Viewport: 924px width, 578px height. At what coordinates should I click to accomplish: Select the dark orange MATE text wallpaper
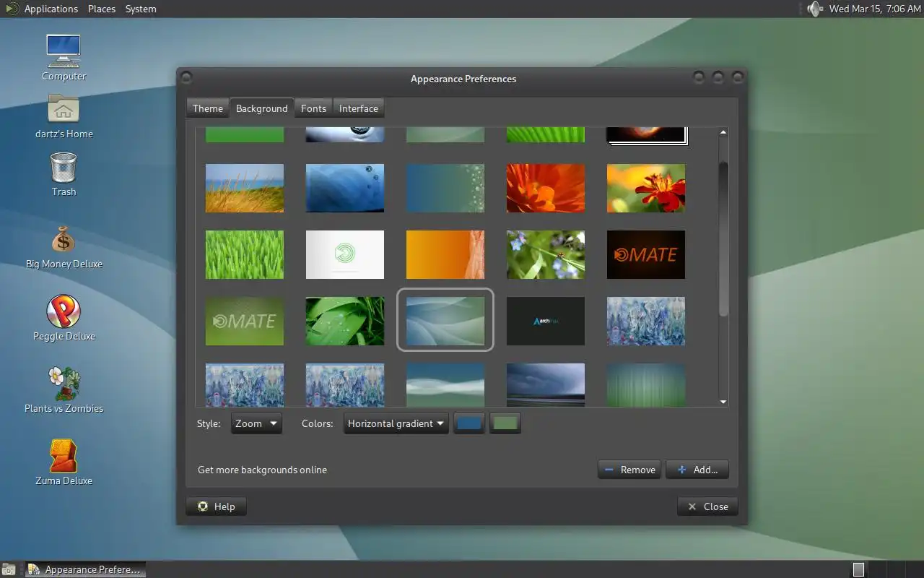tap(646, 254)
